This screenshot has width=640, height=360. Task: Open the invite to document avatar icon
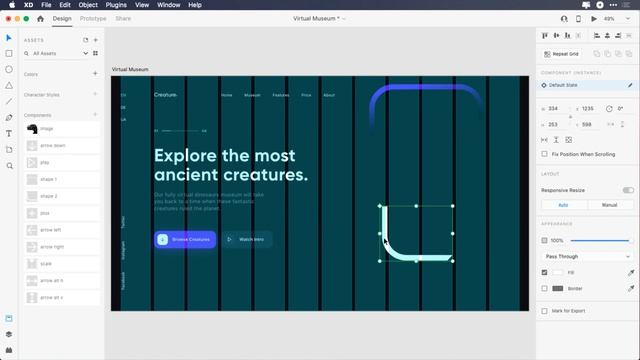564,19
